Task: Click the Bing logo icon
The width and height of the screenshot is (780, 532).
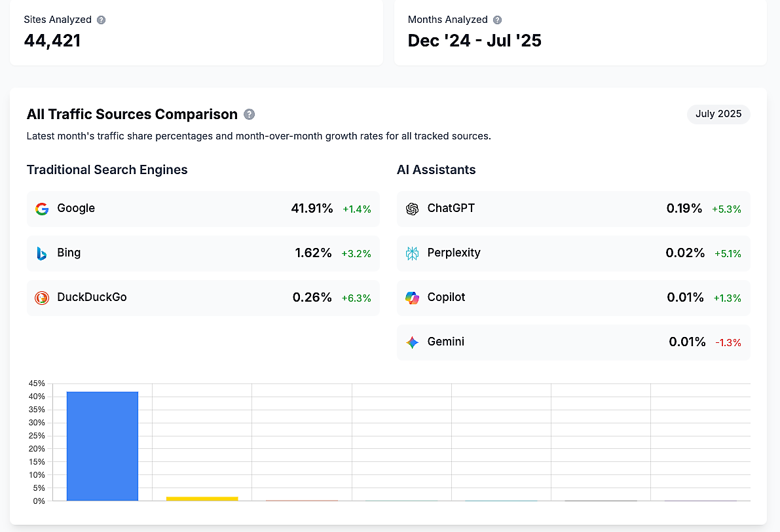Action: click(x=42, y=253)
